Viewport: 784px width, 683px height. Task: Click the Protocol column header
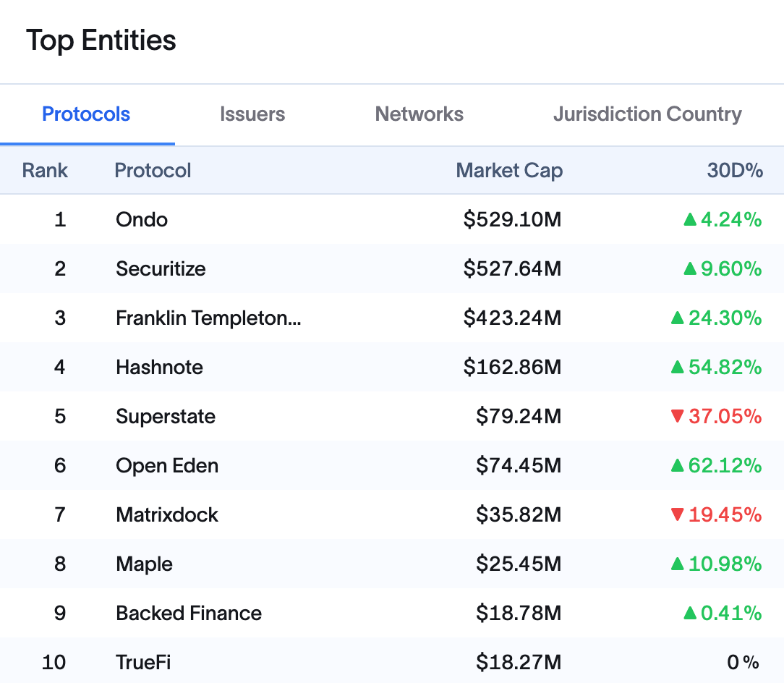153,171
